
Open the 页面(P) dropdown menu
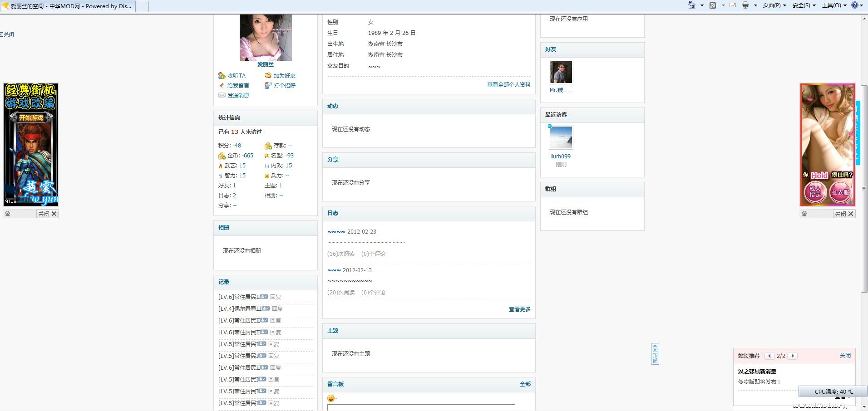pyautogui.click(x=774, y=5)
